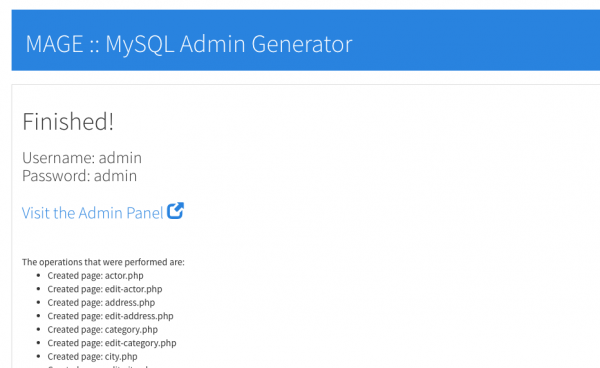Image resolution: width=600 pixels, height=368 pixels.
Task: Click the bullet point beside address.php
Action: click(38, 302)
